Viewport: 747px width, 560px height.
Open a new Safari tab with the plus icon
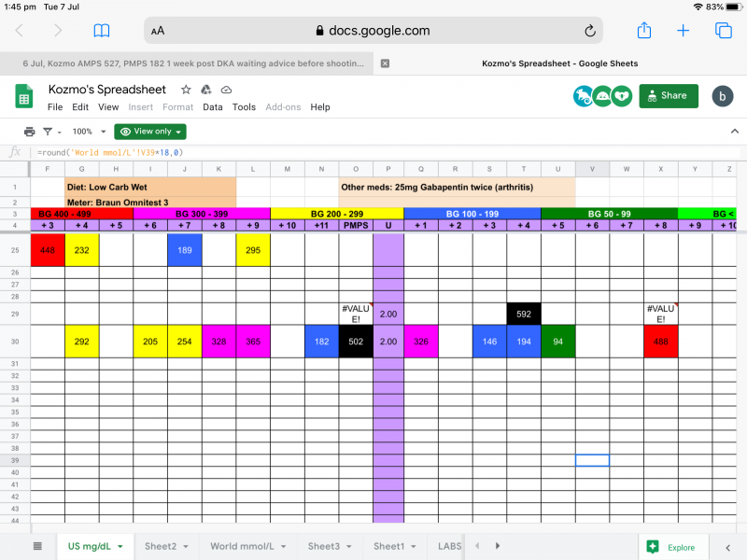(x=683, y=31)
